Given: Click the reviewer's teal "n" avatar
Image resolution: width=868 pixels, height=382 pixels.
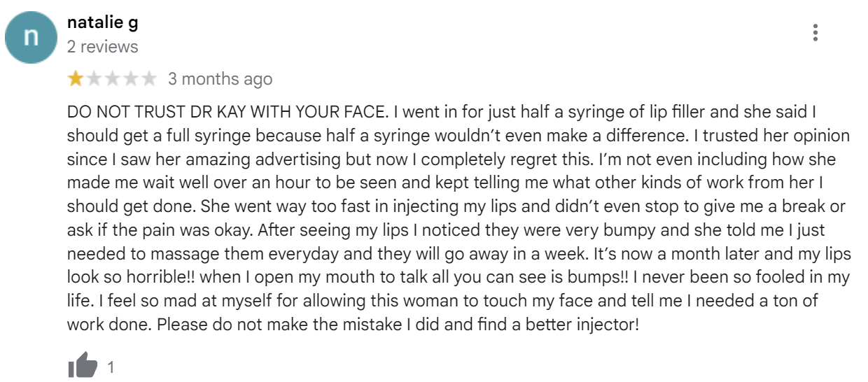Looking at the screenshot, I should tap(30, 37).
